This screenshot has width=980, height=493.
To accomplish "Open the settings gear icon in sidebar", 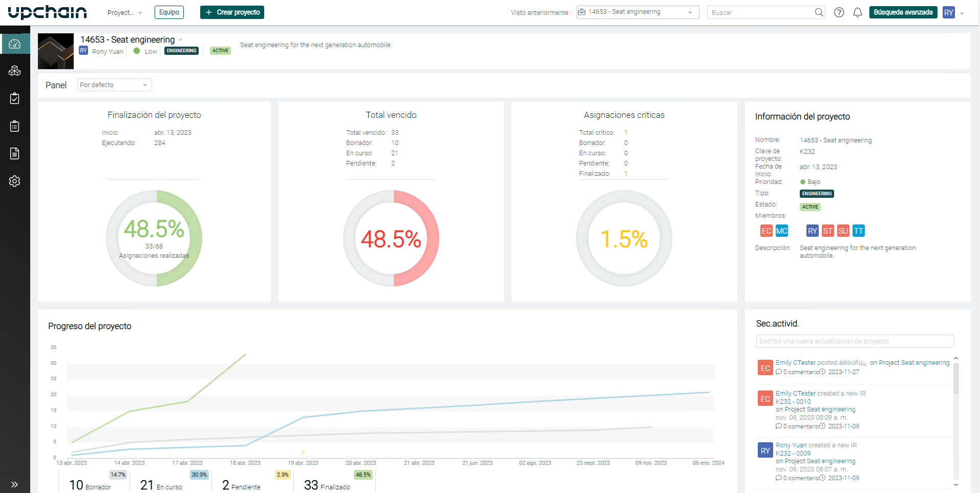I will (15, 181).
